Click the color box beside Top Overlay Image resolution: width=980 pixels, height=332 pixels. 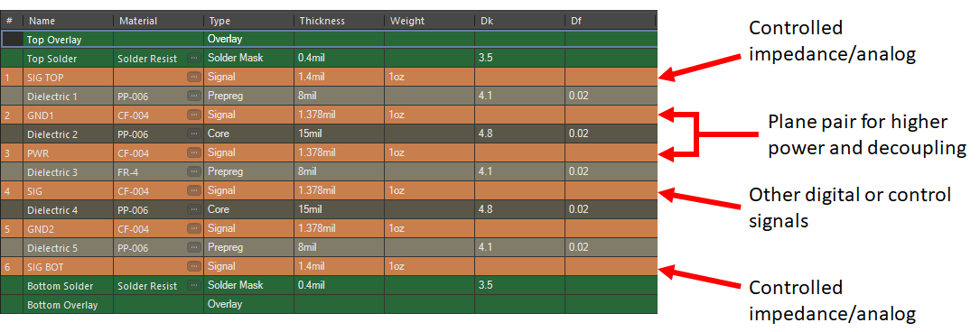pyautogui.click(x=13, y=40)
